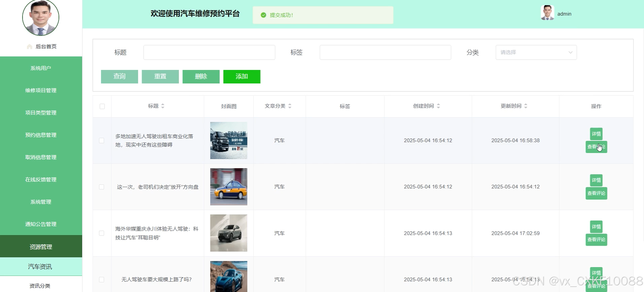This screenshot has height=292, width=644.
Task: Open the yellow-blue taxi cover thumbnail
Action: click(x=229, y=187)
